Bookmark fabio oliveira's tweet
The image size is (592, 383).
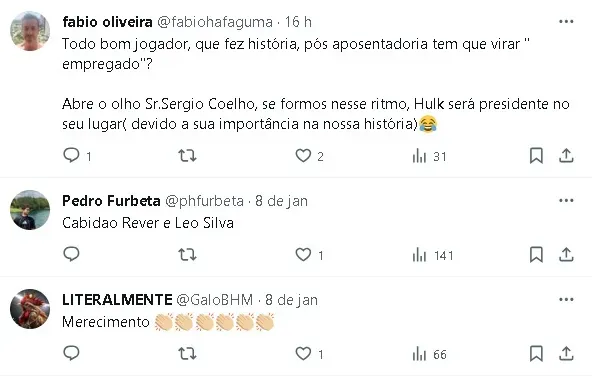536,156
